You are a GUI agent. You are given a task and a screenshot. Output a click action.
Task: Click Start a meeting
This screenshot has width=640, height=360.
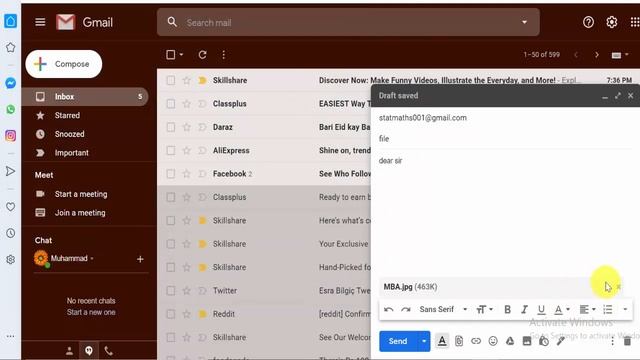(81, 194)
